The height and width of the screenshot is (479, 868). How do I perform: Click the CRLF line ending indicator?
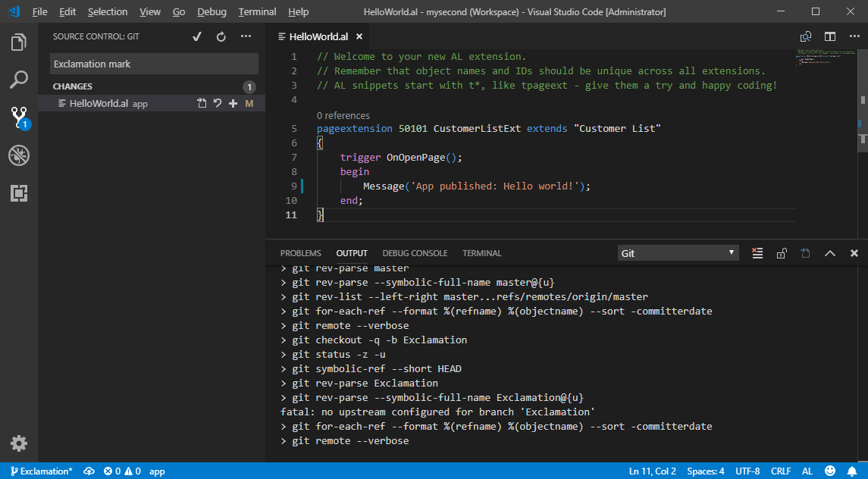point(781,471)
